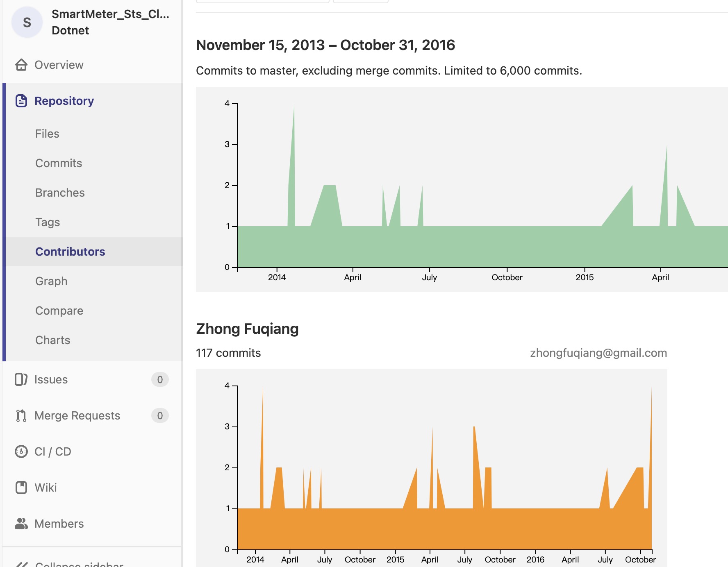Click orange Zhong Fuqiang commits chart
The height and width of the screenshot is (567, 728).
(x=432, y=468)
